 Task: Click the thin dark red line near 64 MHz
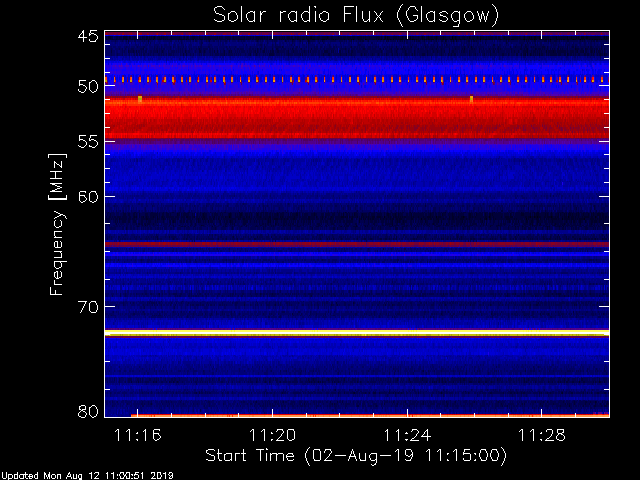[x=357, y=244]
